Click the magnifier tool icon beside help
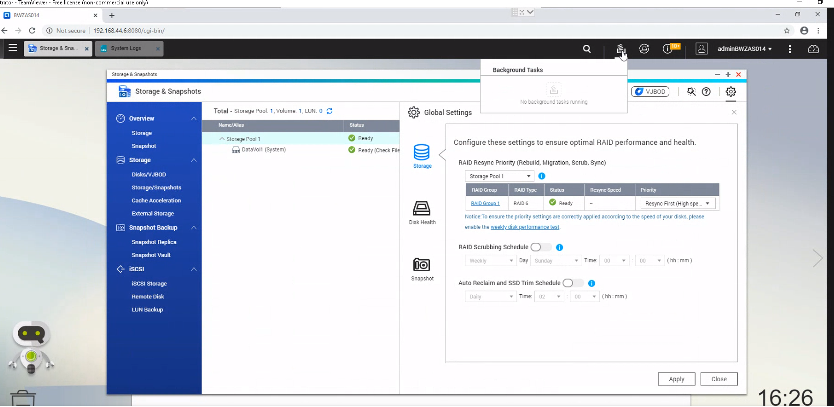The image size is (834, 407). 691,92
